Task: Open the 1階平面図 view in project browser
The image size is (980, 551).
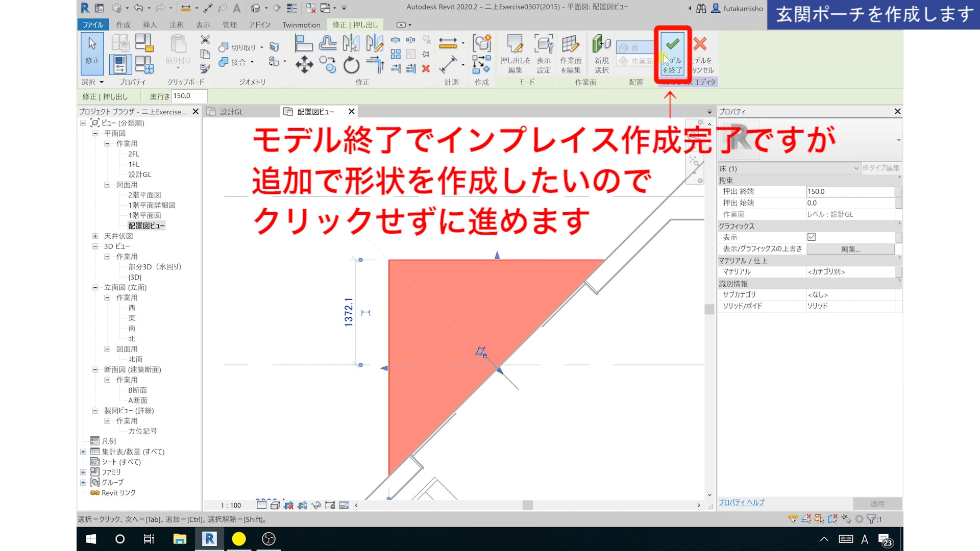Action: 144,215
